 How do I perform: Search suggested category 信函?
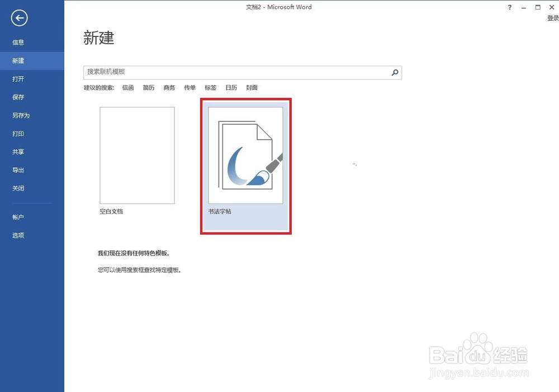point(127,87)
